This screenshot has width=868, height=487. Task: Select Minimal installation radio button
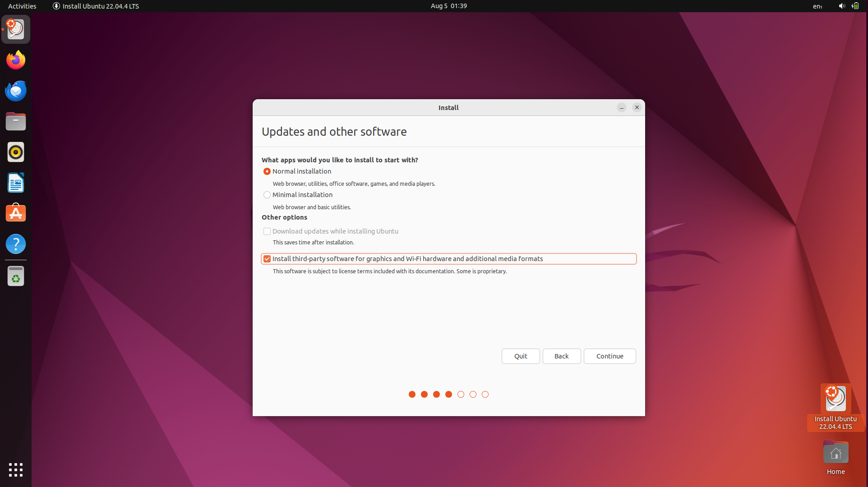[267, 195]
